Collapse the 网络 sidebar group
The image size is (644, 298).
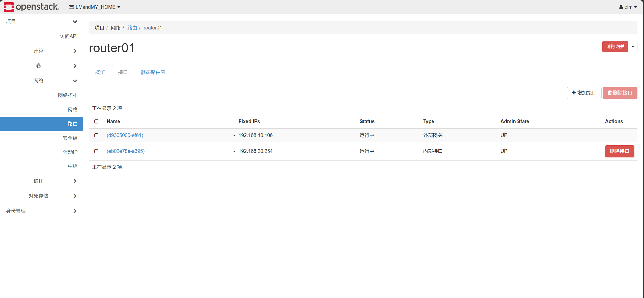(42, 81)
